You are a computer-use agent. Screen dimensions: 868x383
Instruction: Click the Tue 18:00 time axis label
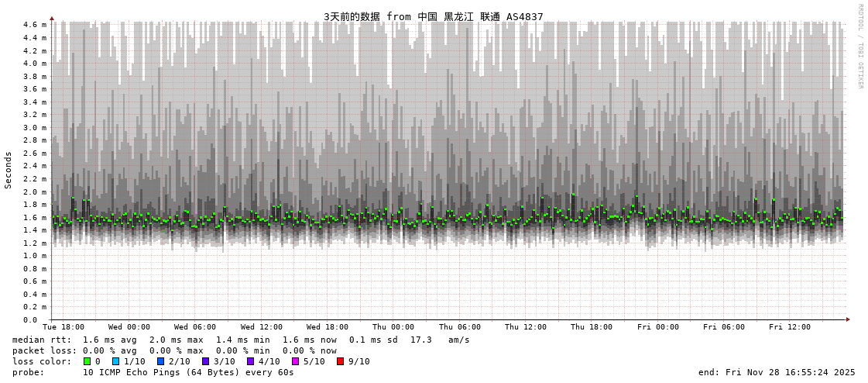coord(63,327)
